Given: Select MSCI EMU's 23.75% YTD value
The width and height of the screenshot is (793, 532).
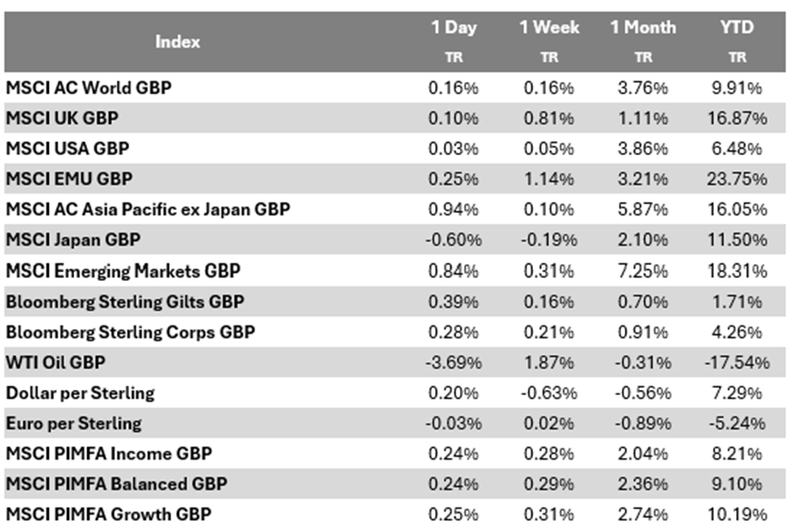Looking at the screenshot, I should 737,180.
